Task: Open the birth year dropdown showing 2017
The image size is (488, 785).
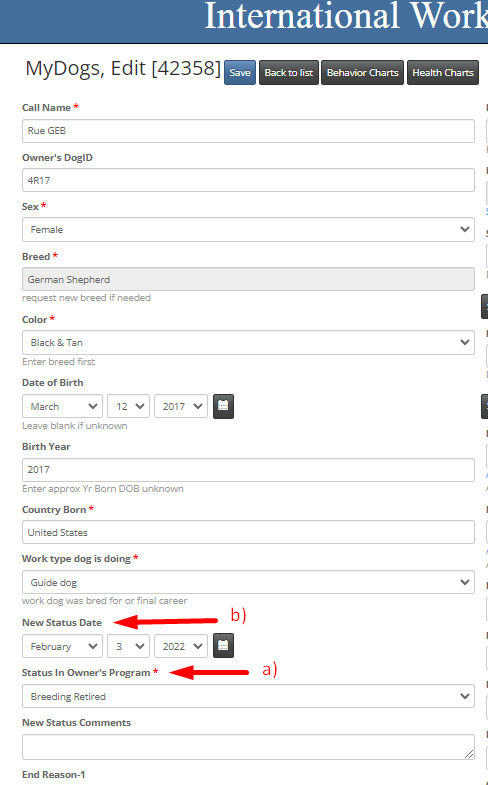Action: (x=181, y=407)
